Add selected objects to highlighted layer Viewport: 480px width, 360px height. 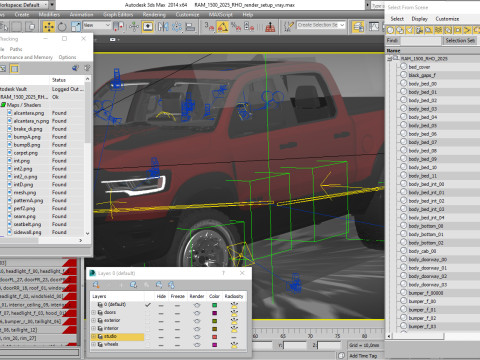tap(121, 285)
